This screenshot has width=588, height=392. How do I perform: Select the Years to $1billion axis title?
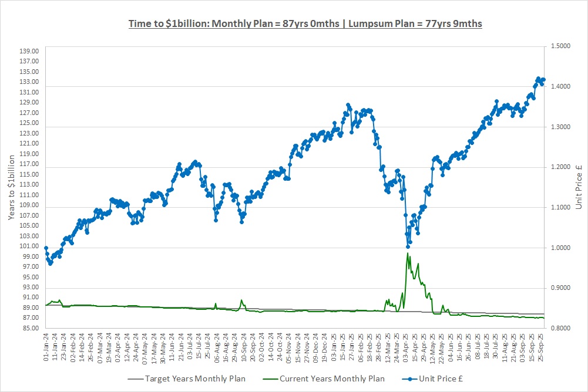[x=12, y=188]
